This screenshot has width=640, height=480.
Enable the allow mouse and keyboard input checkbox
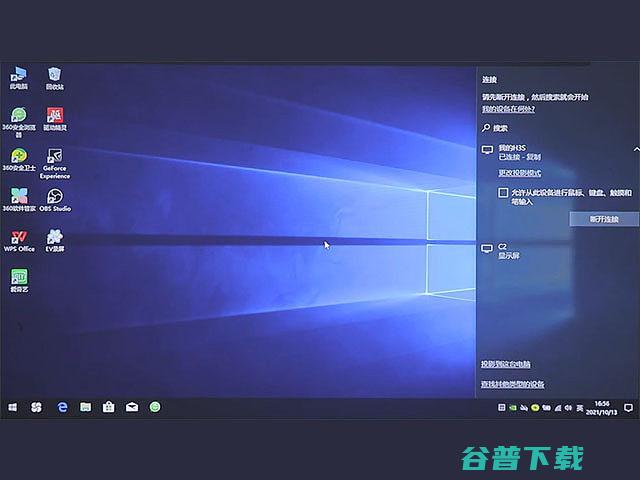click(x=503, y=192)
